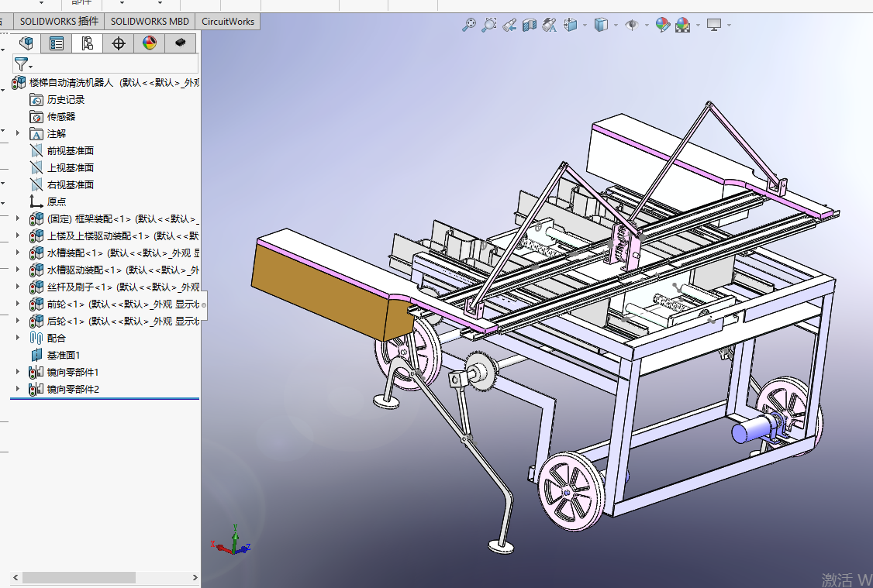This screenshot has height=588, width=873.
Task: Click the feature tree filter input field
Action: pyautogui.click(x=105, y=64)
